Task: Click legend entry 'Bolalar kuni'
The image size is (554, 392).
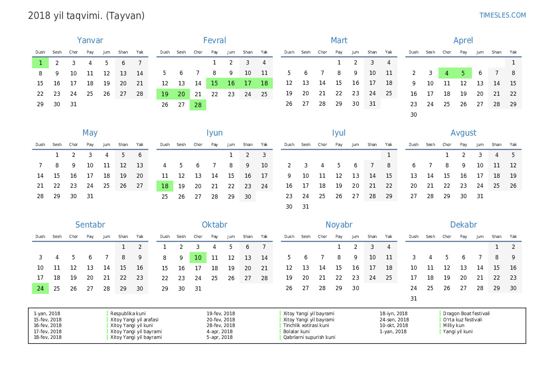Action: (x=296, y=331)
